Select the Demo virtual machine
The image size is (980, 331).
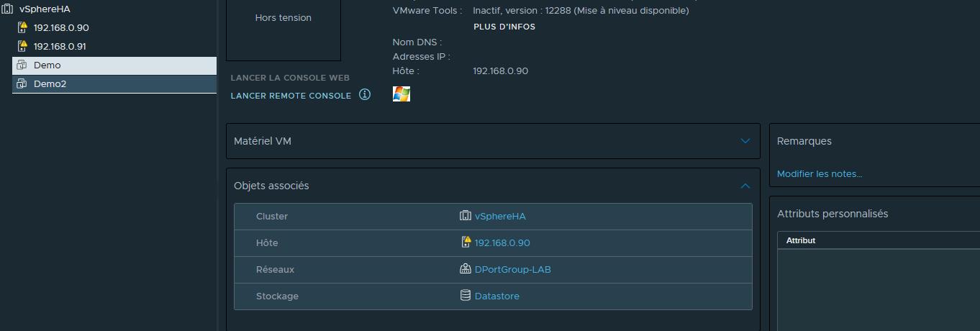coord(114,65)
